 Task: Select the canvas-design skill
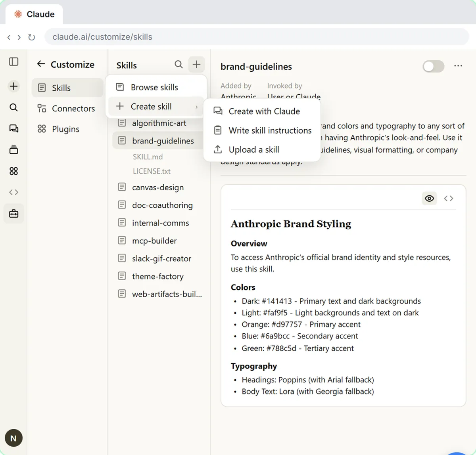[159, 187]
